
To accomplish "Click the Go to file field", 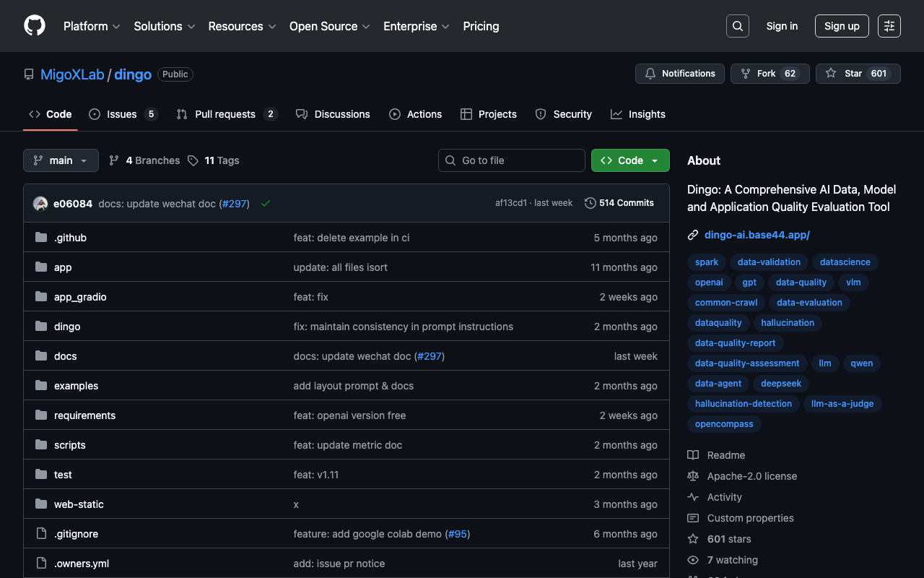I will tap(512, 160).
